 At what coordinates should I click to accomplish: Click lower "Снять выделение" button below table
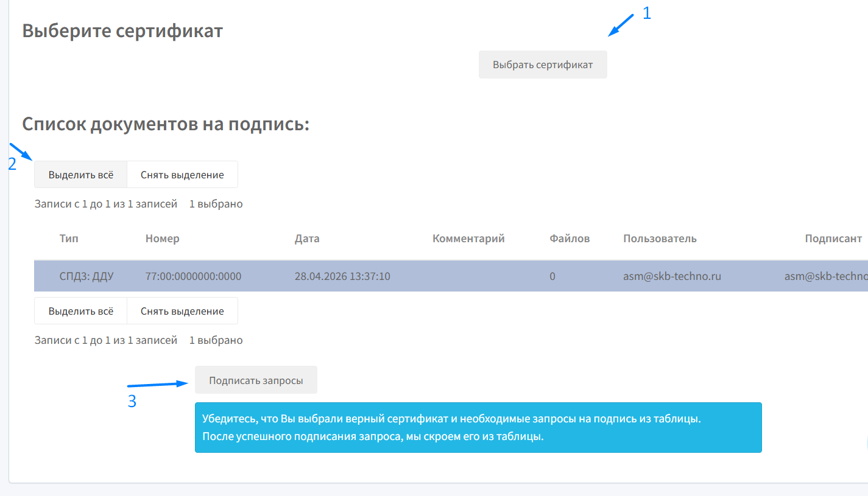tap(182, 311)
